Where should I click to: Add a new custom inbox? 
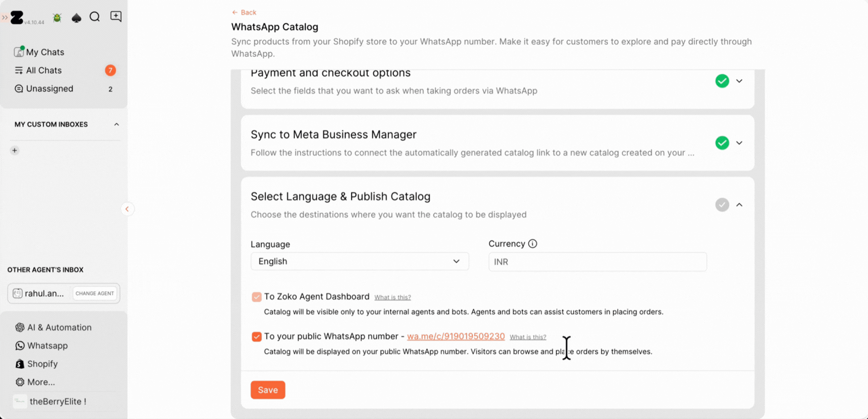[x=15, y=150]
